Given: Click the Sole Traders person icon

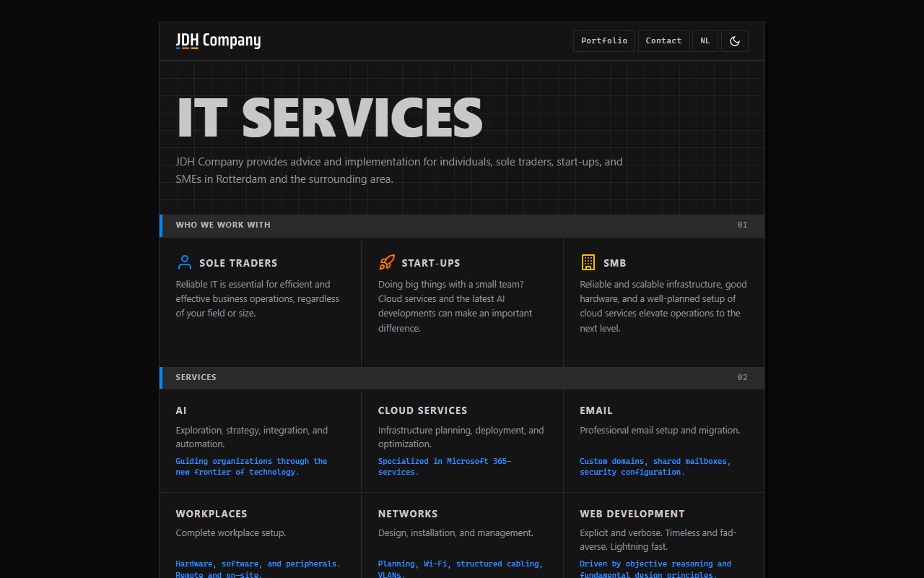Looking at the screenshot, I should (185, 262).
